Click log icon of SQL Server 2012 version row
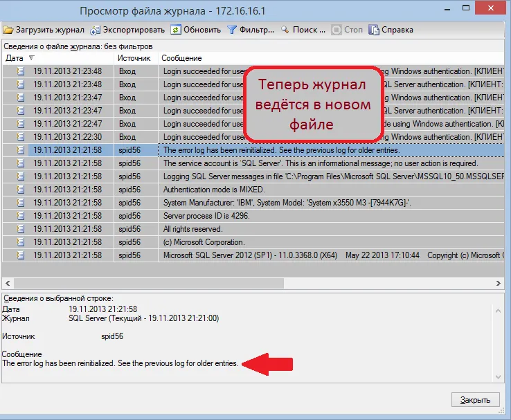This screenshot has height=420, width=511. point(21,255)
